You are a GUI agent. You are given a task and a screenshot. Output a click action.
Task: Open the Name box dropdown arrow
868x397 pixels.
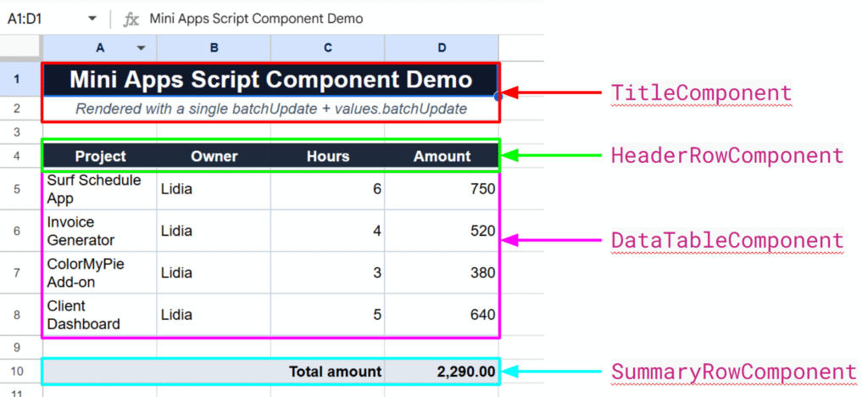tap(92, 19)
